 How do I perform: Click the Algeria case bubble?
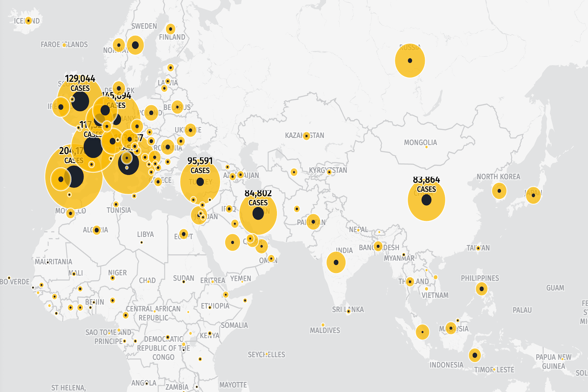click(x=96, y=230)
